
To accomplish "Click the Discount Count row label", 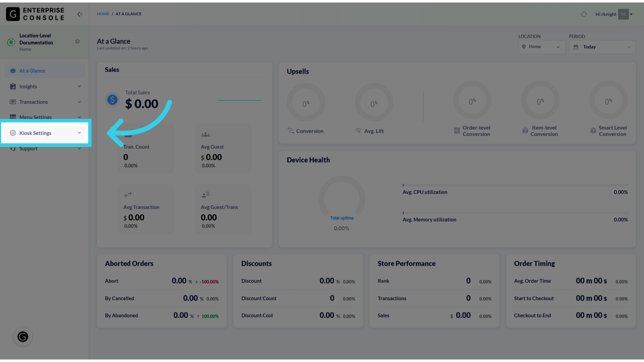I will tap(259, 298).
